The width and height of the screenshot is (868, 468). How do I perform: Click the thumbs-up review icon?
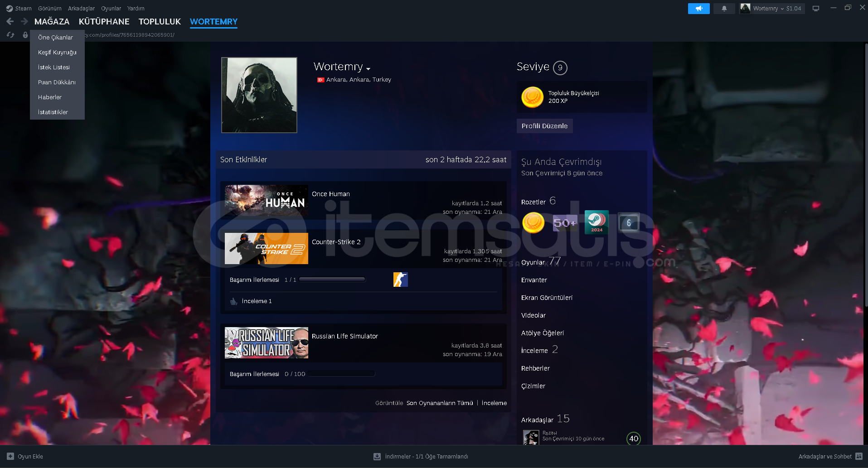234,301
